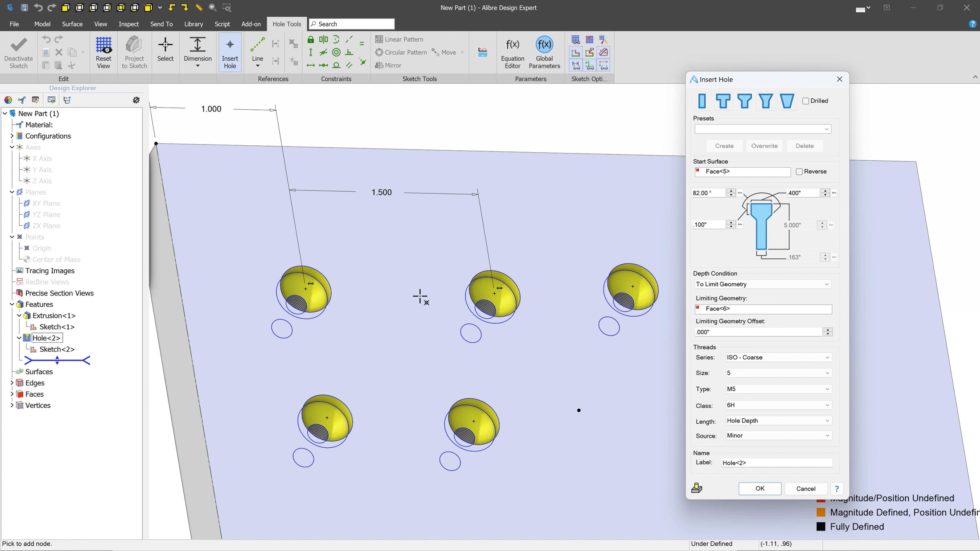Click OK in Insert Hole dialog
This screenshot has width=980, height=551.
click(759, 489)
